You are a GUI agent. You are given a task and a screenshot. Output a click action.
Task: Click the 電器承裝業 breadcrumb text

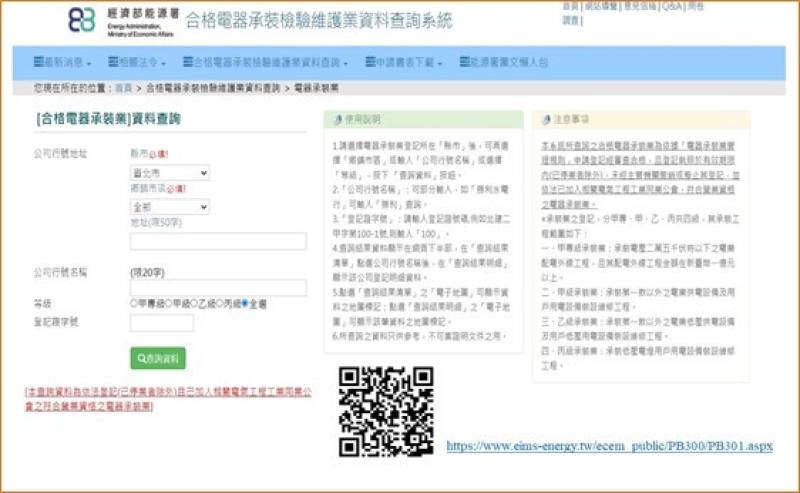pyautogui.click(x=316, y=88)
